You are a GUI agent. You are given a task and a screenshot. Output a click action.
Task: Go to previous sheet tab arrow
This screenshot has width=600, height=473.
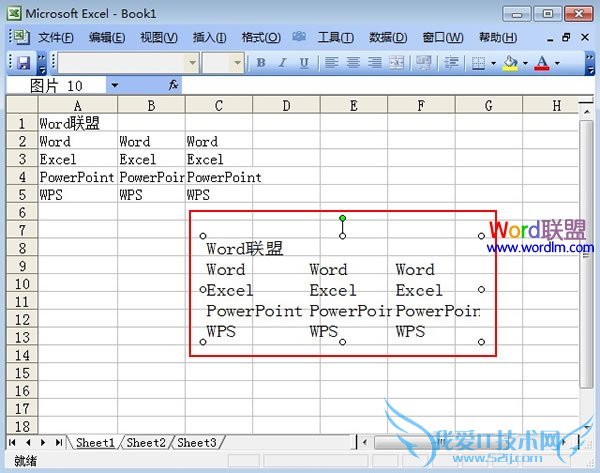pos(28,443)
